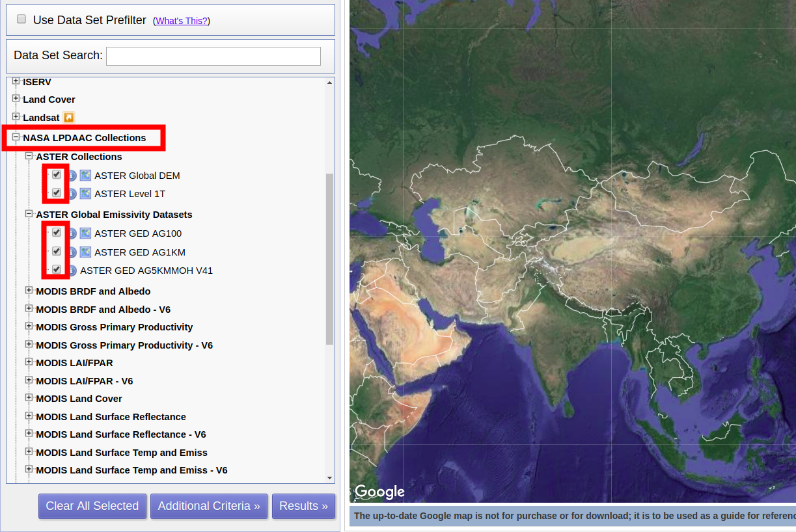
Task: Select MODIS LAI/FPAR - V6 tree item
Action: coord(84,381)
